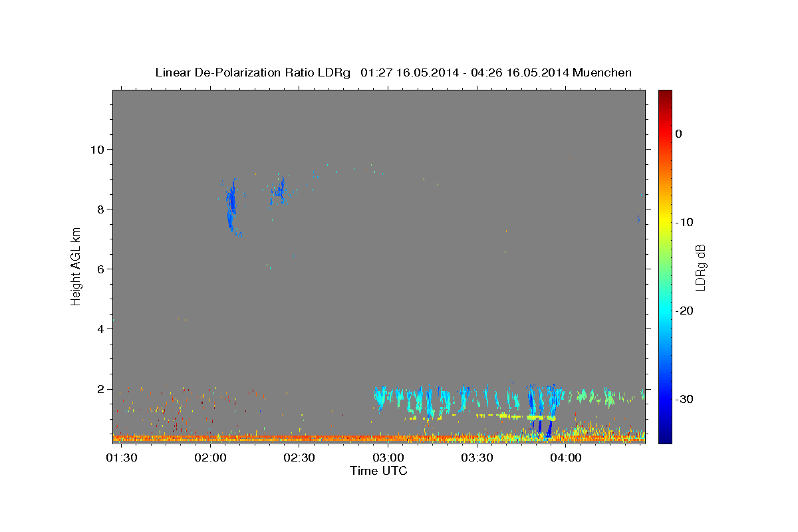The width and height of the screenshot is (798, 532).
Task: Click the height tick label "6"
Action: [x=102, y=269]
